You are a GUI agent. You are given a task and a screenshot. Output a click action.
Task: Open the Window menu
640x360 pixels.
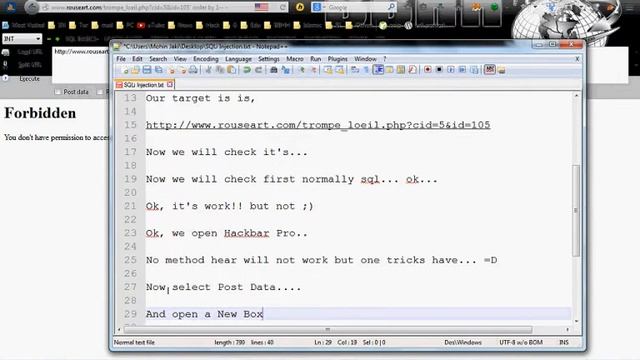tap(365, 59)
